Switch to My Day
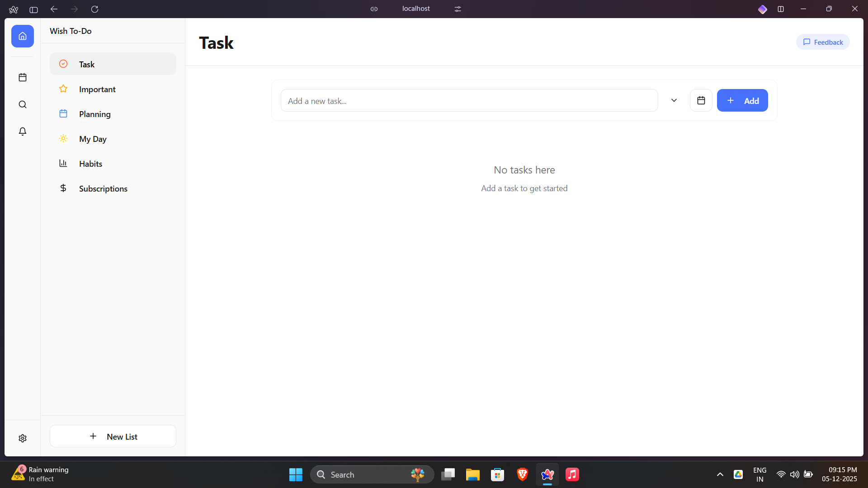Screen dimensions: 868x488 pos(93,139)
